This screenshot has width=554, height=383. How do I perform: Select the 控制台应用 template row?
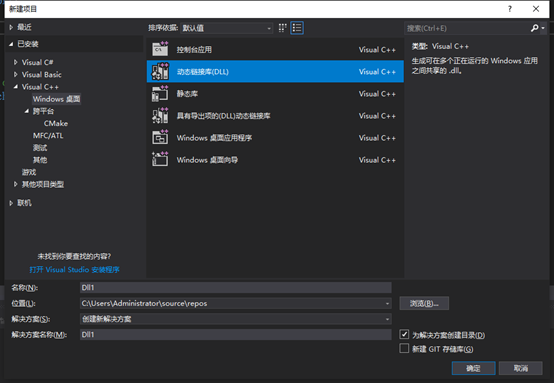coord(275,49)
